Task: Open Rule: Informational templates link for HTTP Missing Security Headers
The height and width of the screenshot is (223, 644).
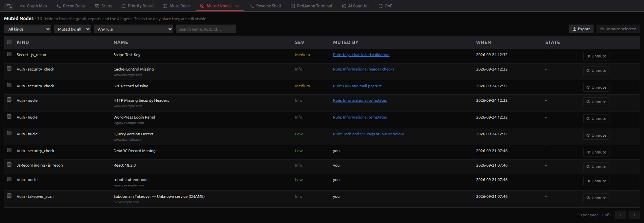Action: [360, 100]
